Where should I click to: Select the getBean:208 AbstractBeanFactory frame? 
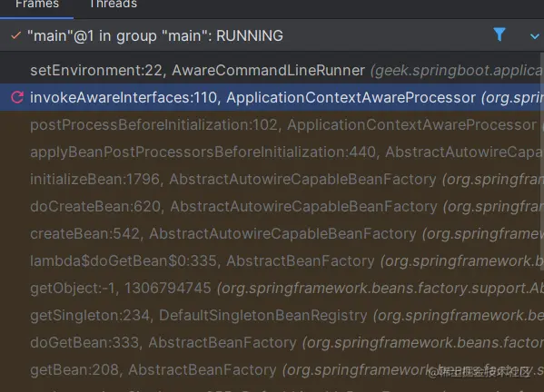pos(272,369)
